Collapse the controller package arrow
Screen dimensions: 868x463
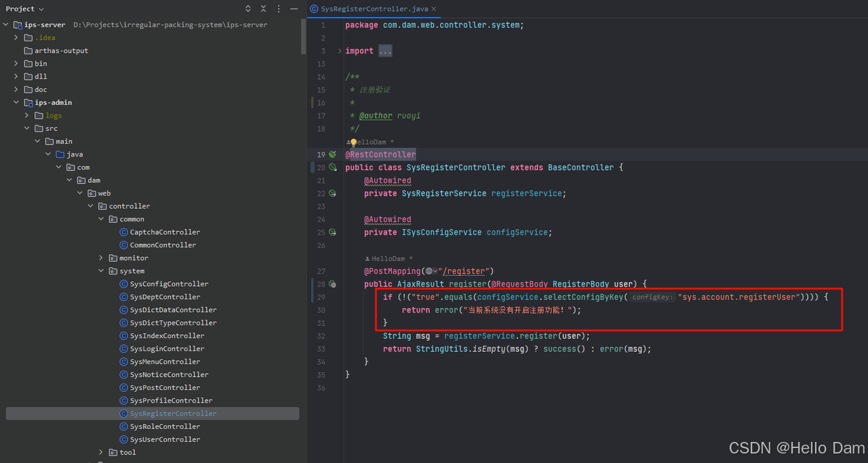pyautogui.click(x=91, y=206)
